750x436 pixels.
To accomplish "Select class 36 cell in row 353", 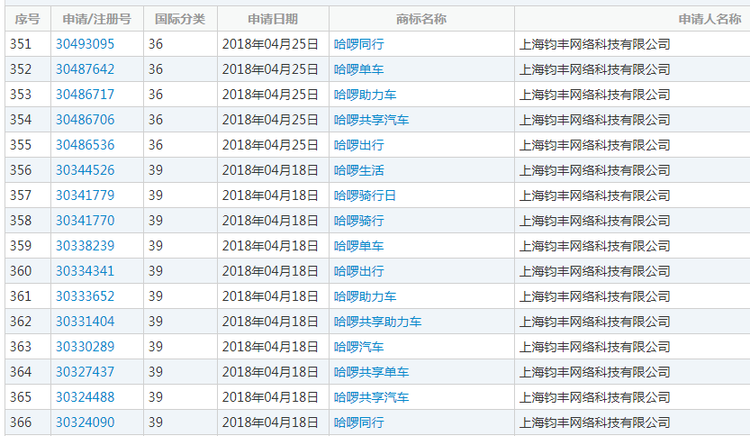I will click(x=180, y=95).
